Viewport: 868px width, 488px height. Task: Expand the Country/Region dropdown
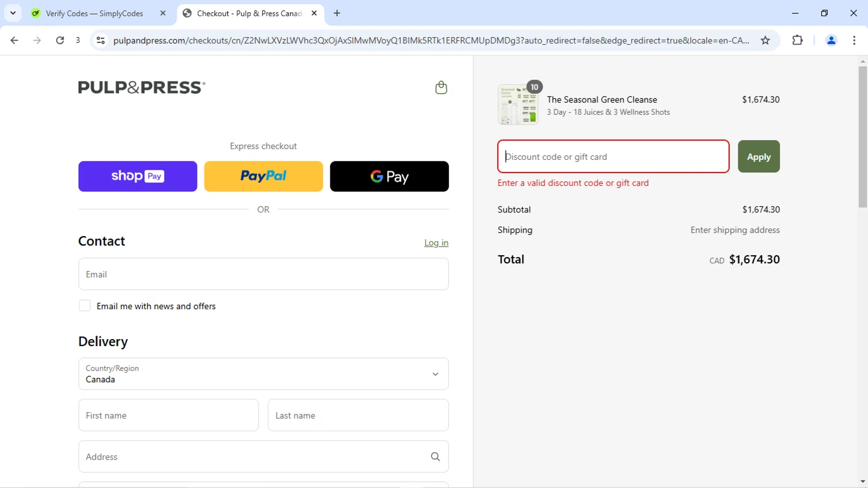click(x=263, y=374)
